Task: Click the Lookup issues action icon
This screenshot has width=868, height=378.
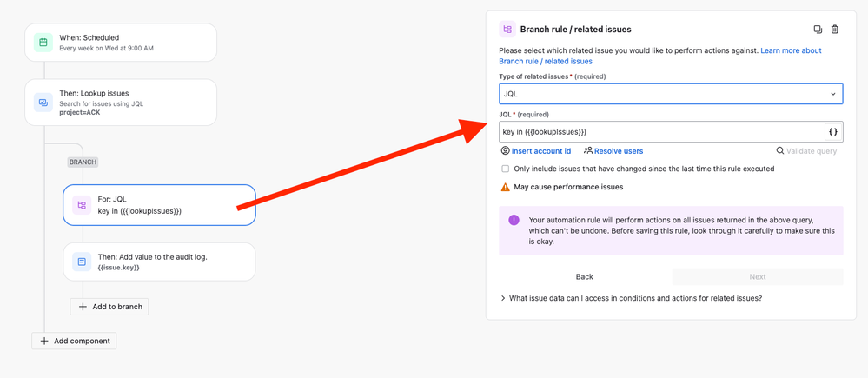Action: click(43, 103)
